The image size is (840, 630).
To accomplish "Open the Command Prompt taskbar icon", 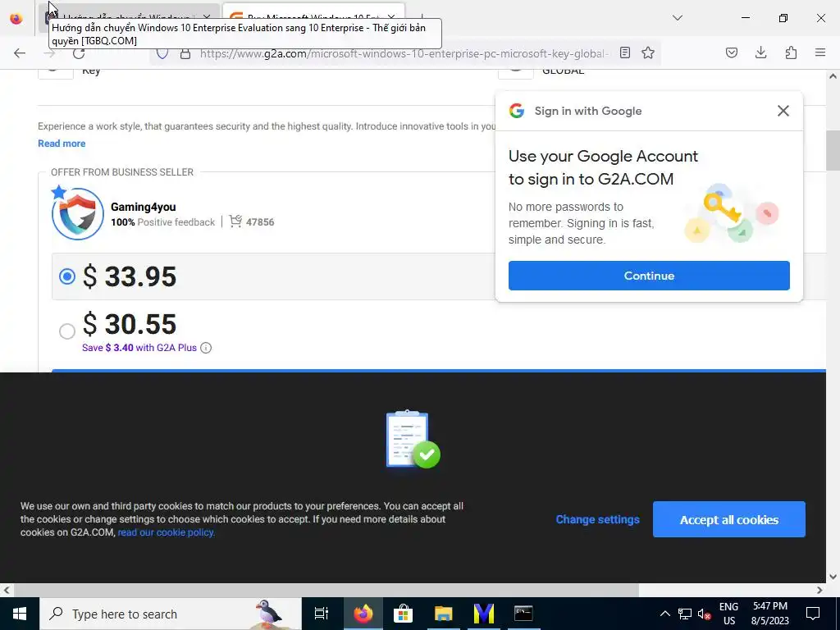I will pos(523,614).
